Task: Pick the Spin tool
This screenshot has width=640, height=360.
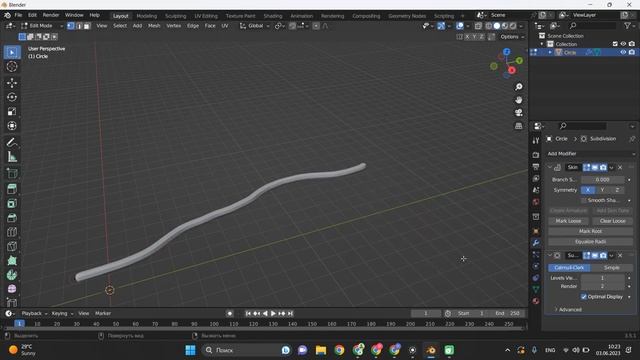Action: click(12, 275)
